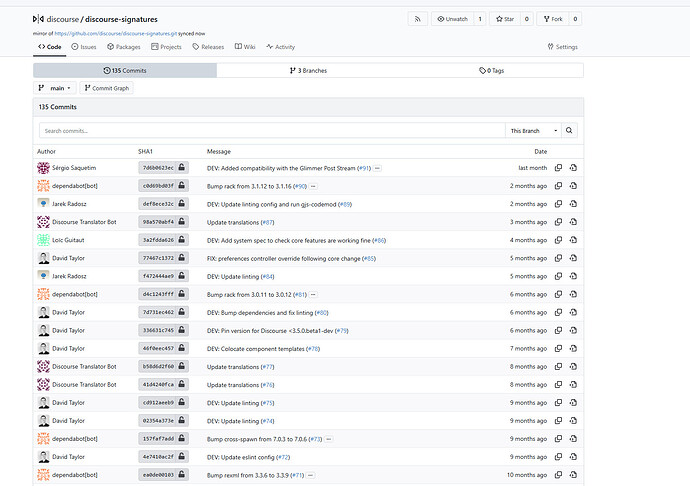The image size is (690, 486).
Task: Open the RSS feed icon button
Action: click(417, 19)
